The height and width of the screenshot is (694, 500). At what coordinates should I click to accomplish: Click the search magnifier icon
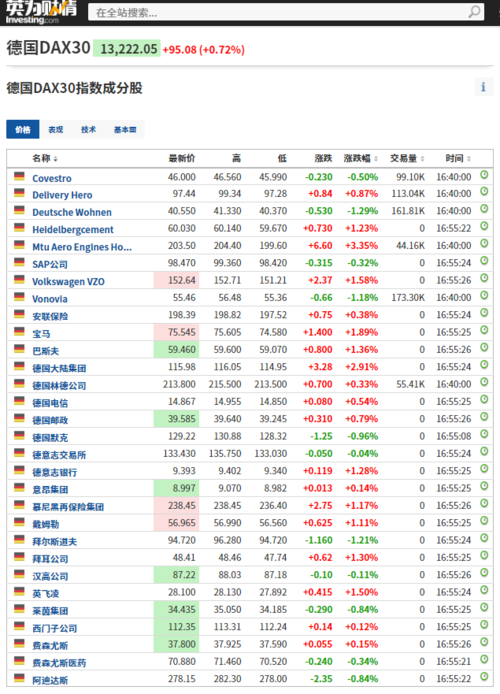tap(474, 12)
